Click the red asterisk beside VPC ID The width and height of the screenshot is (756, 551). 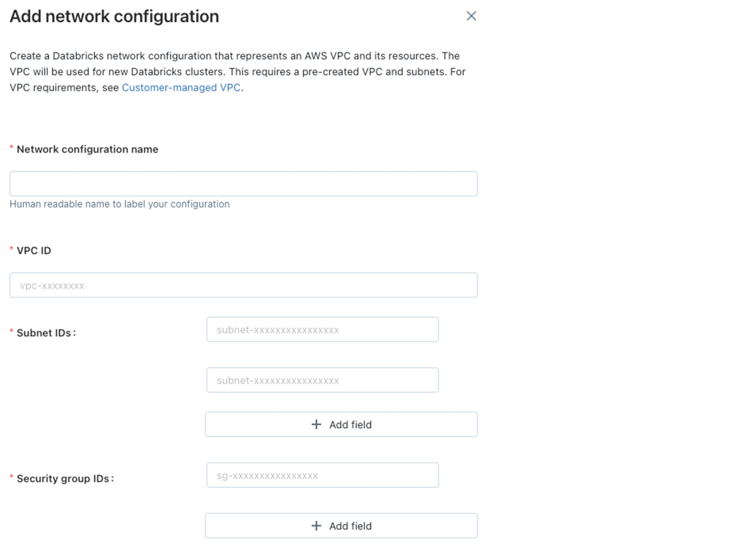click(x=11, y=250)
